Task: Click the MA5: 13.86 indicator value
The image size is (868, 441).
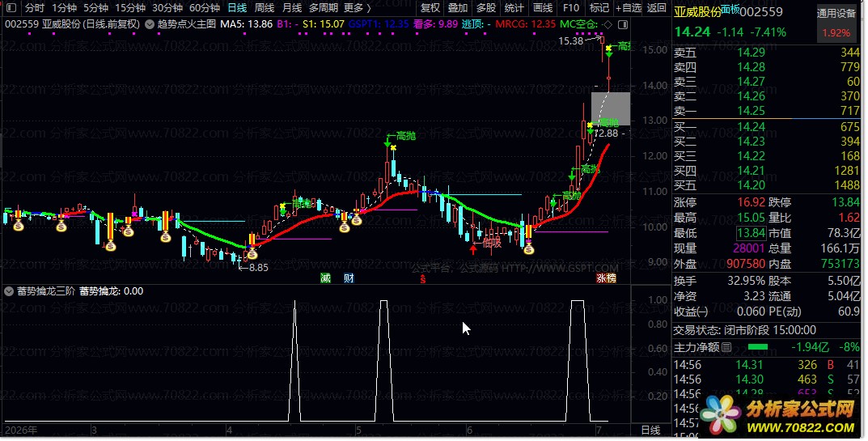Action: pos(247,24)
